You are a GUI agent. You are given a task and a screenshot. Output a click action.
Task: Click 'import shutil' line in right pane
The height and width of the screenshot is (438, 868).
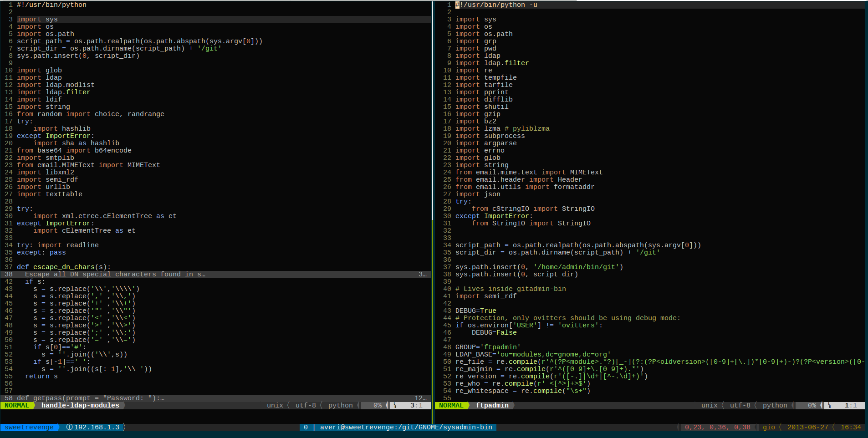(x=482, y=107)
